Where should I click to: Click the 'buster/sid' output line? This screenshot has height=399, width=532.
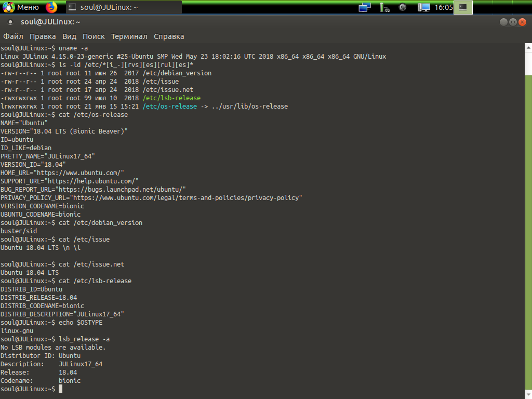coord(19,231)
